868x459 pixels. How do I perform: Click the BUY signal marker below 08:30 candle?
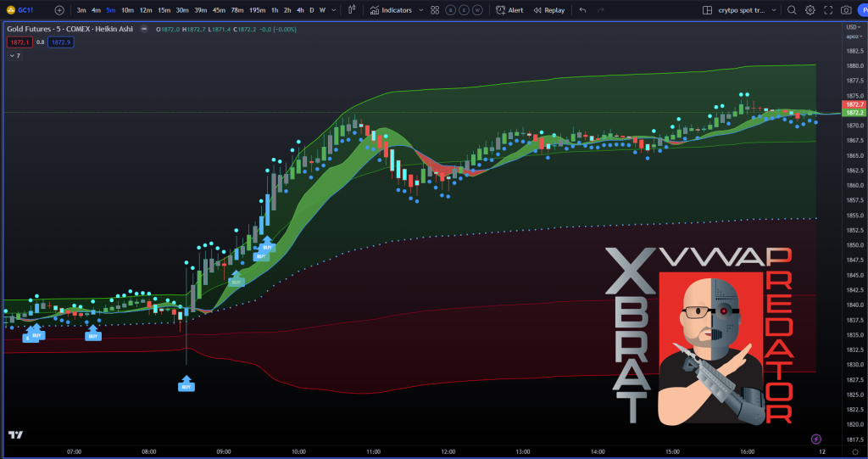pyautogui.click(x=186, y=384)
